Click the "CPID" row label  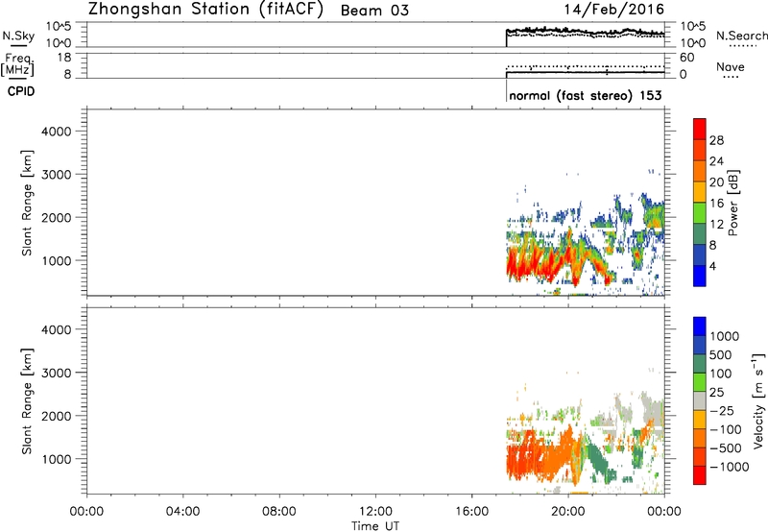tap(21, 91)
